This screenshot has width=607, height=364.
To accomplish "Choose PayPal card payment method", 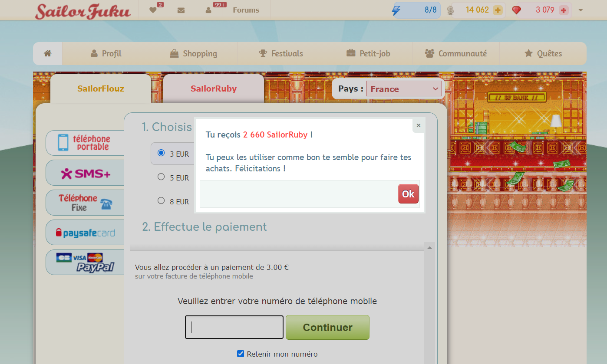I will (85, 262).
